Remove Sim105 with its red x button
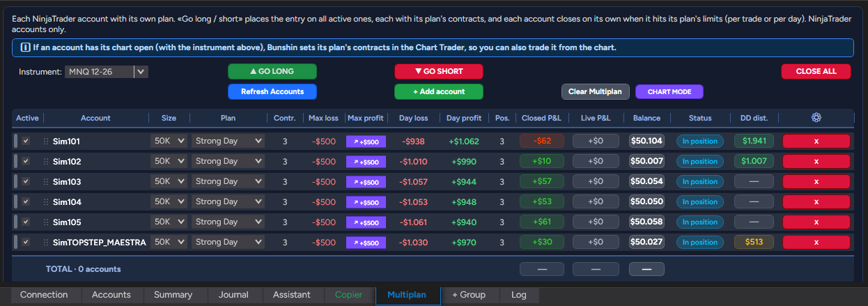The width and height of the screenshot is (868, 306). click(x=816, y=222)
